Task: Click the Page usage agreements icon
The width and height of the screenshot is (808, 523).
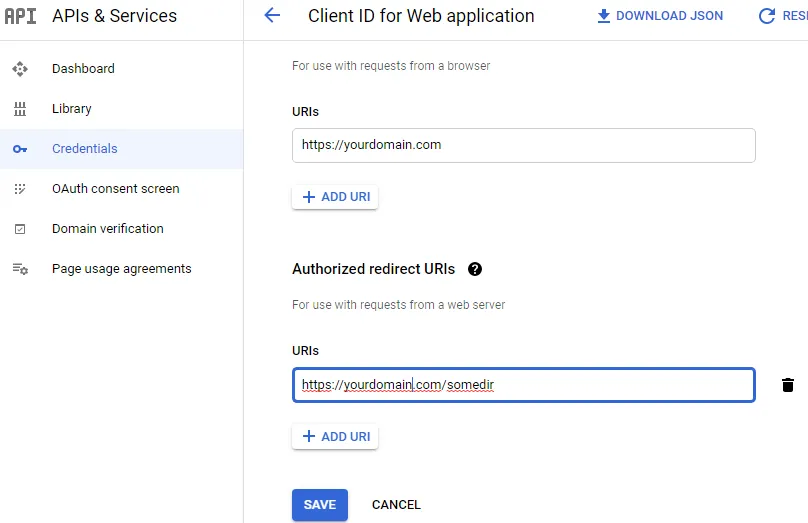Action: click(x=20, y=269)
